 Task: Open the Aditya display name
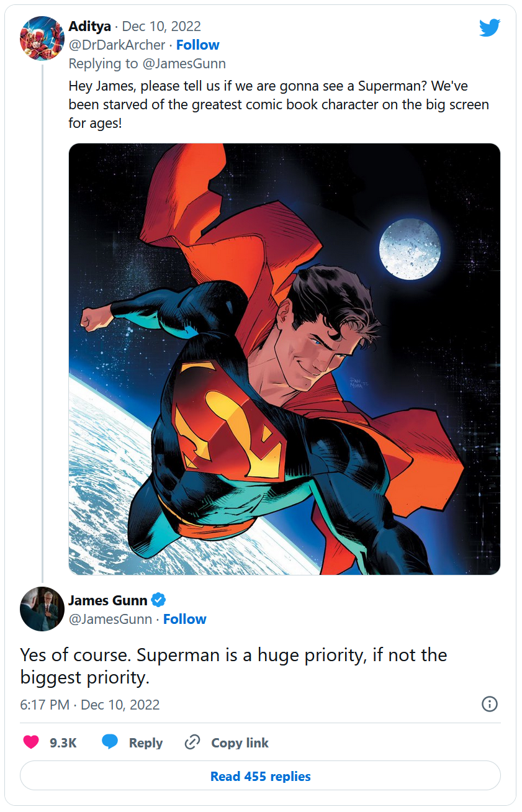90,27
